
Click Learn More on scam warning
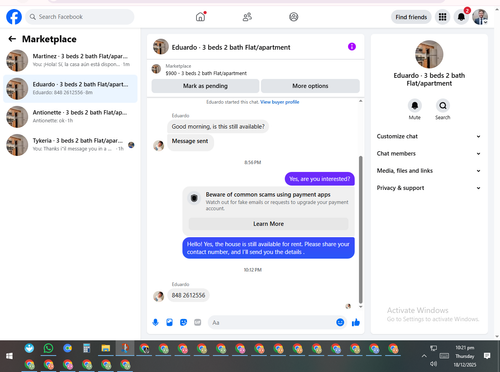pyautogui.click(x=268, y=224)
